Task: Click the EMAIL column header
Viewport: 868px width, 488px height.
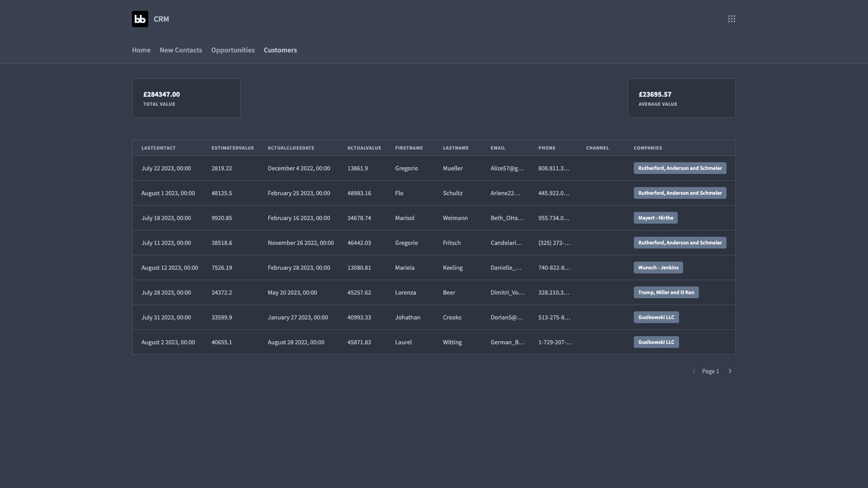Action: tap(498, 148)
